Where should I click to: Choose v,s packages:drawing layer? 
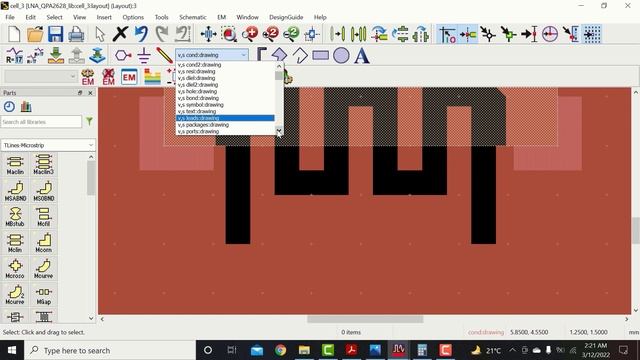click(x=225, y=125)
